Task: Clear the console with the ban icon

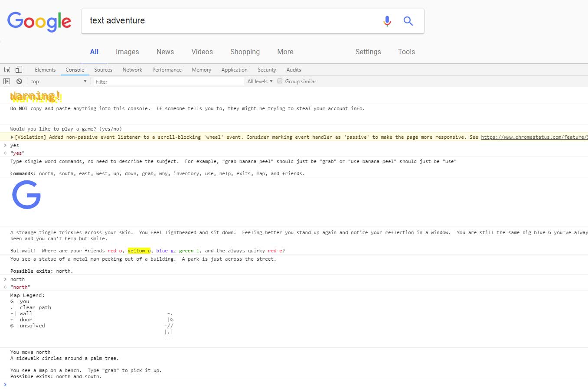Action: pyautogui.click(x=19, y=82)
